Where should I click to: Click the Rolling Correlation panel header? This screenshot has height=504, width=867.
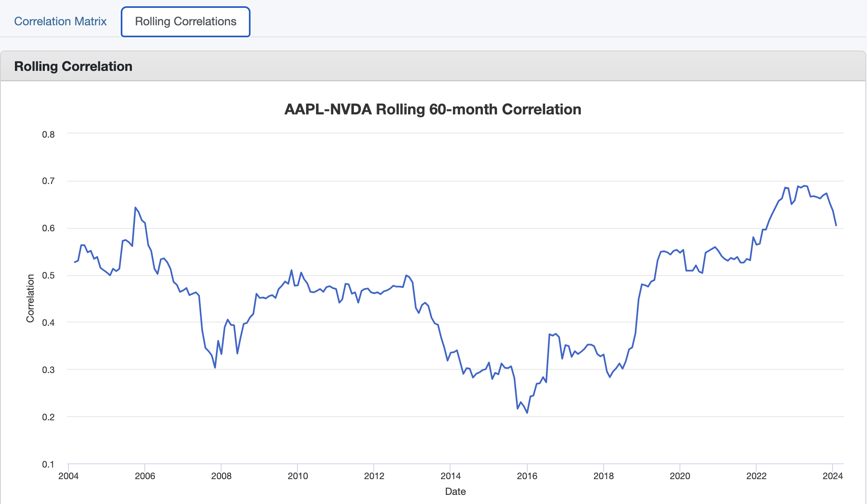[x=73, y=66]
